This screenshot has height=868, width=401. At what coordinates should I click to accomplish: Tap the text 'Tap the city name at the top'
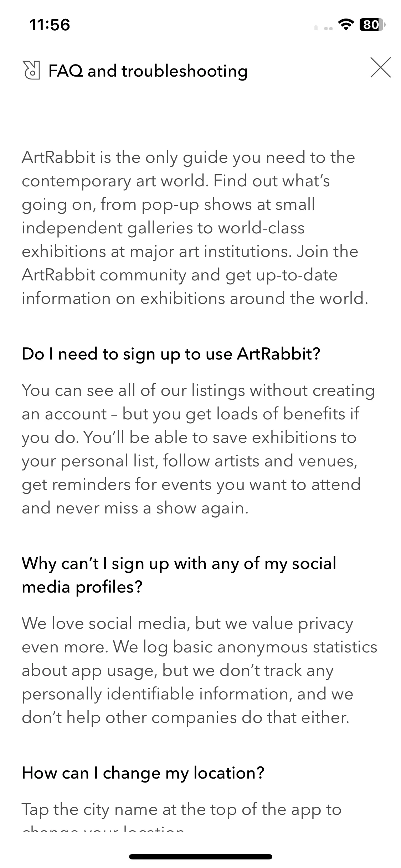(x=181, y=810)
